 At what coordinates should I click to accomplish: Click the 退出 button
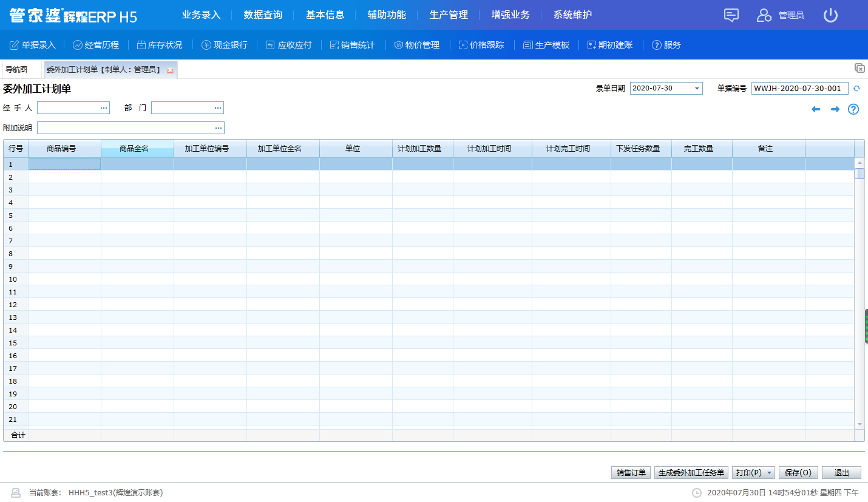point(841,473)
